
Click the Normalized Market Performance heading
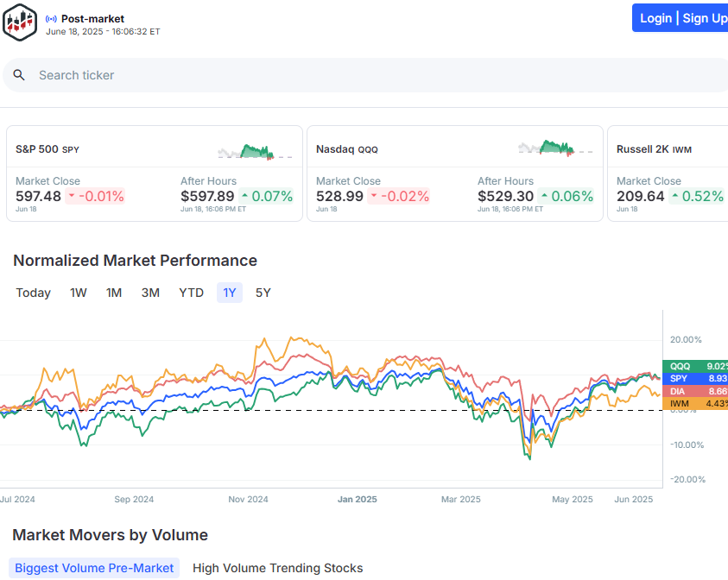click(135, 261)
